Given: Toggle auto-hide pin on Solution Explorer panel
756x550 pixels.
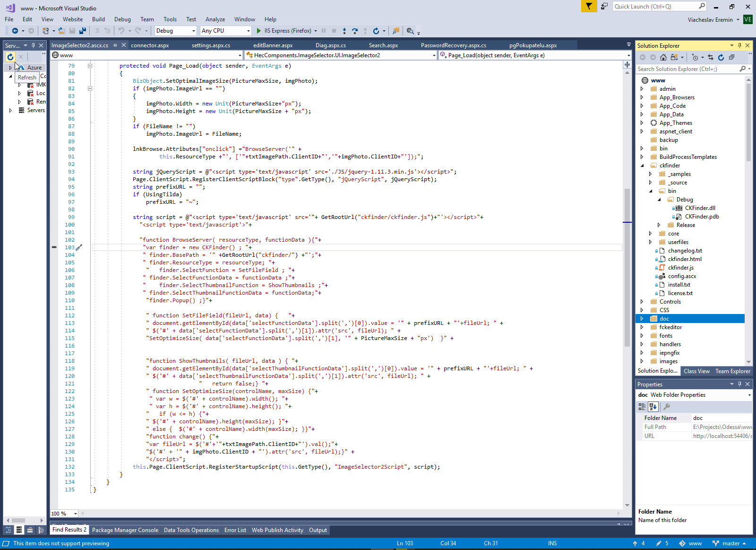Looking at the screenshot, I should coord(739,45).
